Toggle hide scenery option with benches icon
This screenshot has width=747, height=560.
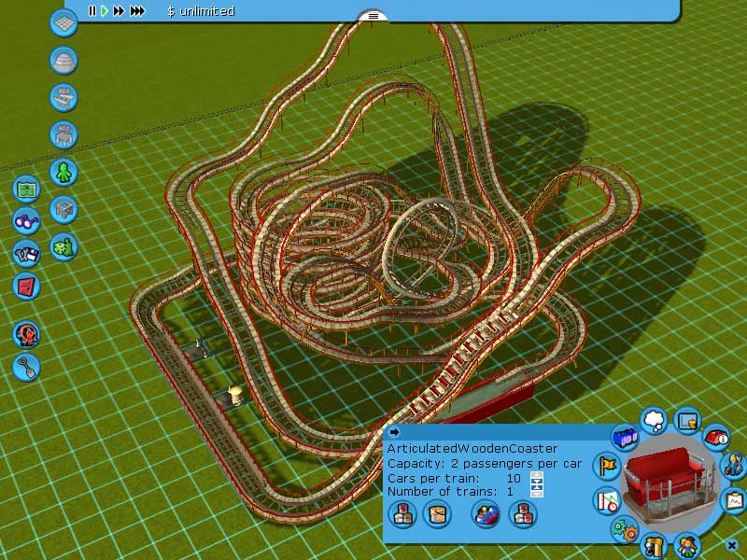pos(63,98)
